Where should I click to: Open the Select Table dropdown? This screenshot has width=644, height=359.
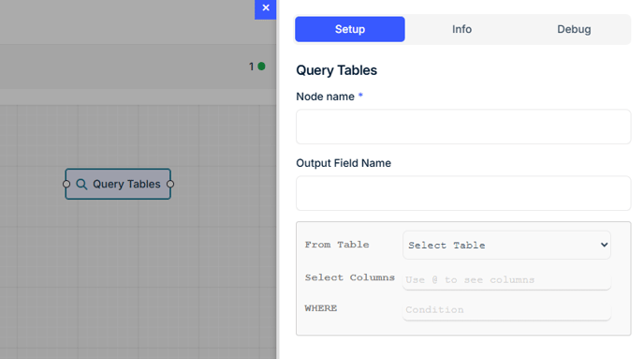(x=506, y=245)
